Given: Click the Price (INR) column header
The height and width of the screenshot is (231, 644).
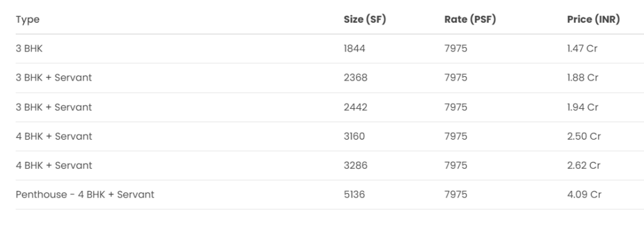Looking at the screenshot, I should (x=594, y=20).
